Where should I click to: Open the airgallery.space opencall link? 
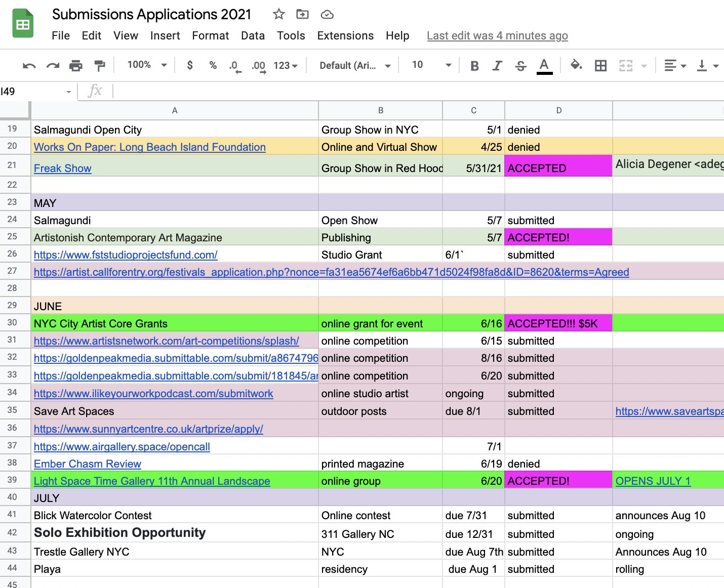[x=122, y=446]
